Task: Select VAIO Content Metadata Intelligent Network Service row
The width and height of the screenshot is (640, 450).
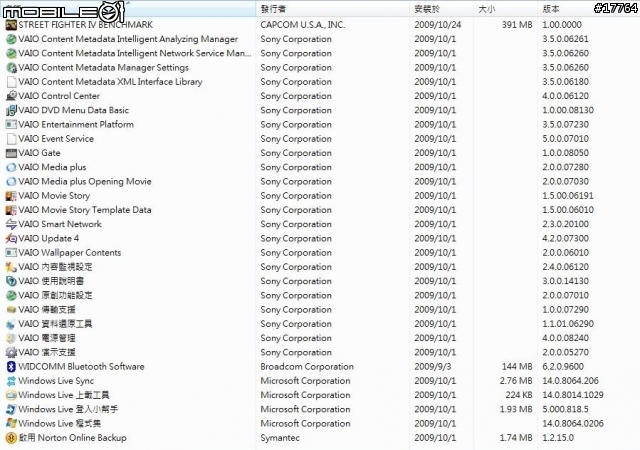Action: pos(320,53)
